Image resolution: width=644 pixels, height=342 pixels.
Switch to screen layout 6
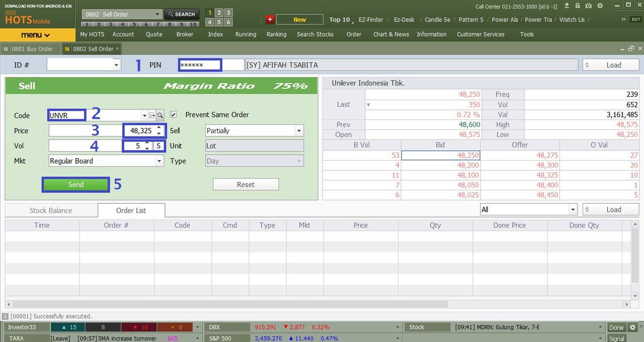pyautogui.click(x=228, y=22)
